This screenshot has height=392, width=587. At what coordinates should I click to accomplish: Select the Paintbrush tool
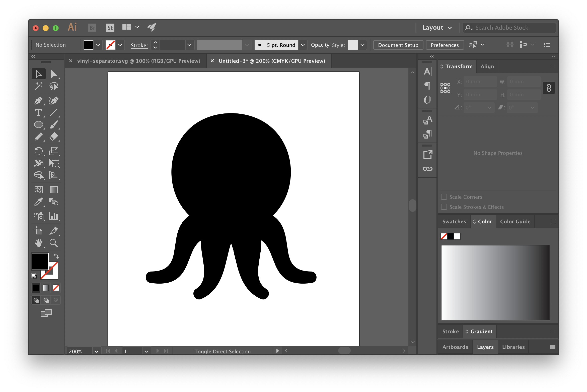(x=54, y=125)
